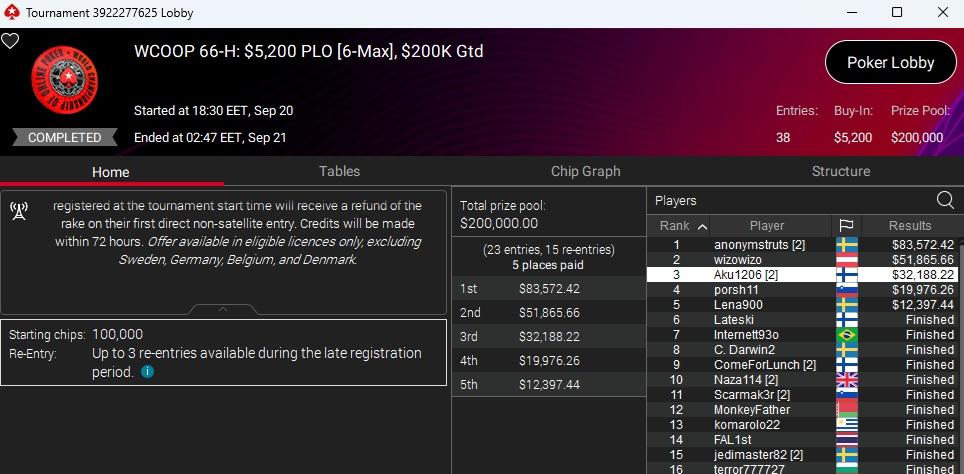Toggle Rank column sort order

click(x=683, y=226)
